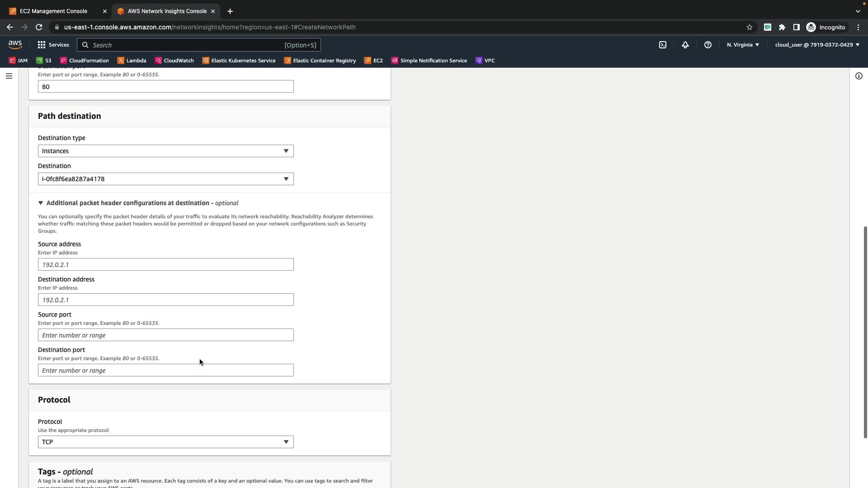
Task: Open the cloud_user account menu
Action: [817, 45]
